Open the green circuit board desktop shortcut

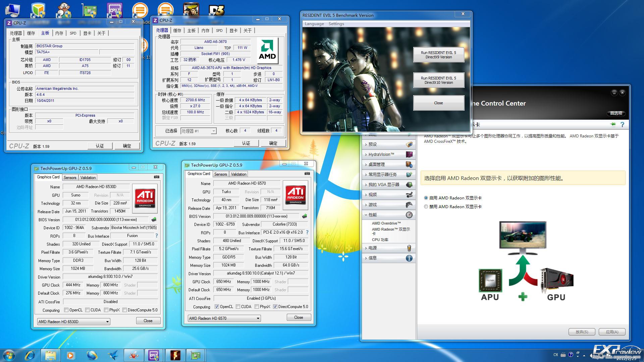click(x=89, y=10)
